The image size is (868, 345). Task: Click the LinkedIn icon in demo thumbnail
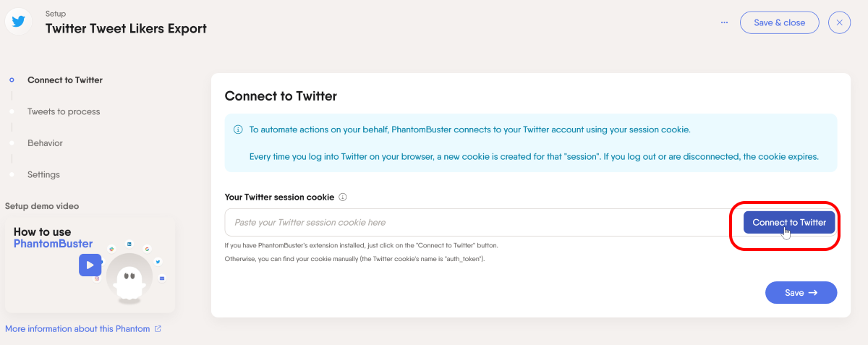(x=129, y=244)
